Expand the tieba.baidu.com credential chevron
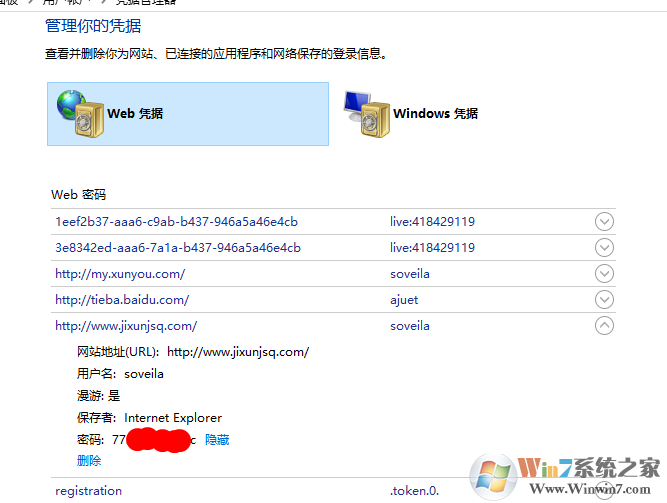Viewport: 667px width, 503px height. coord(604,300)
